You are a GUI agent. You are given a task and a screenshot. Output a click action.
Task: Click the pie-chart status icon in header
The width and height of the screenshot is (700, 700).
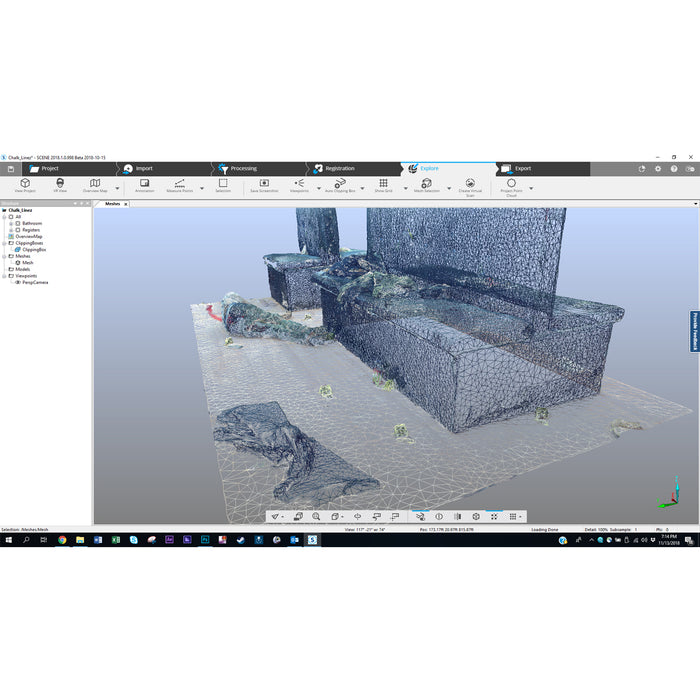coord(642,169)
